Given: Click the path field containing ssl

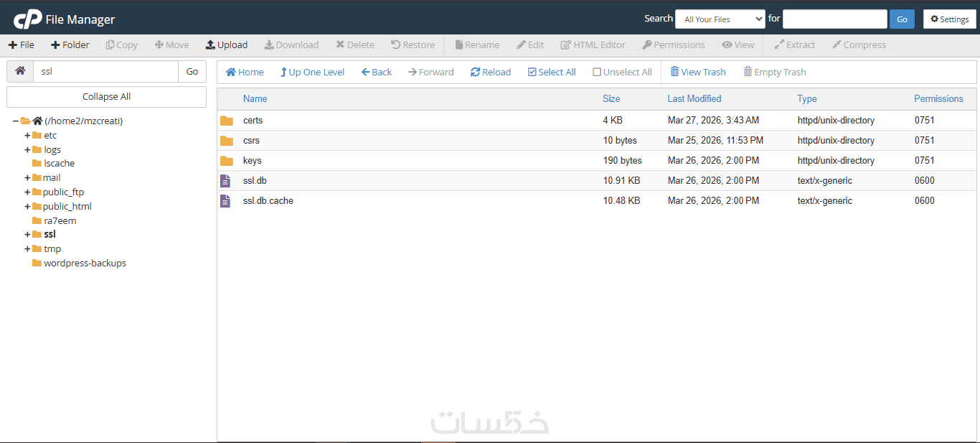Looking at the screenshot, I should point(105,71).
